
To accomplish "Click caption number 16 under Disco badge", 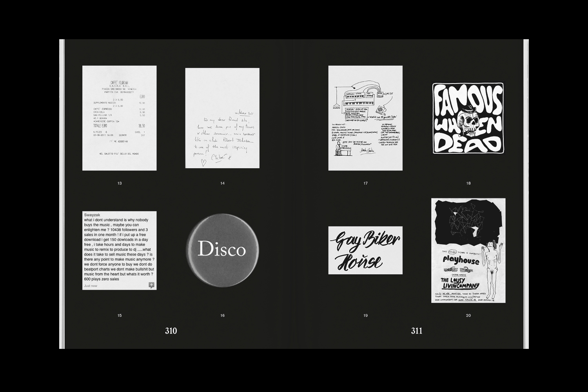I will click(222, 316).
